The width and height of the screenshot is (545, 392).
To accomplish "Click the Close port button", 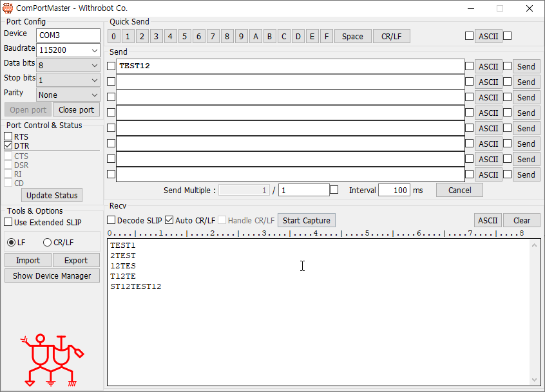I will click(x=76, y=109).
